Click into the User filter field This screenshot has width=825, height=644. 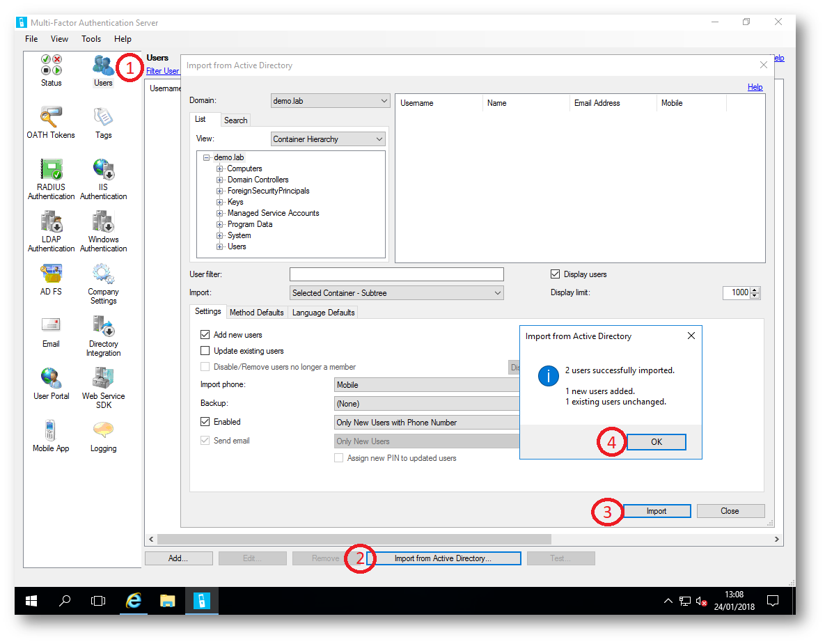397,274
